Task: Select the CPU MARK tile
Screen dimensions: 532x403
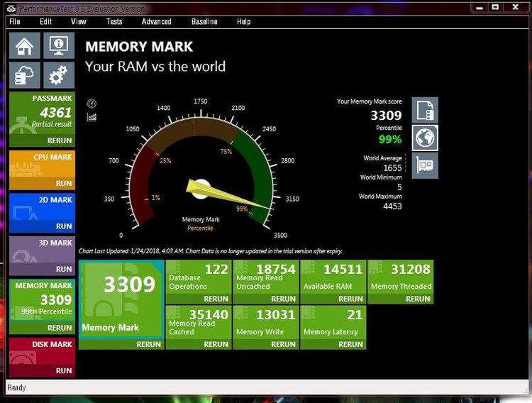Action: point(42,165)
